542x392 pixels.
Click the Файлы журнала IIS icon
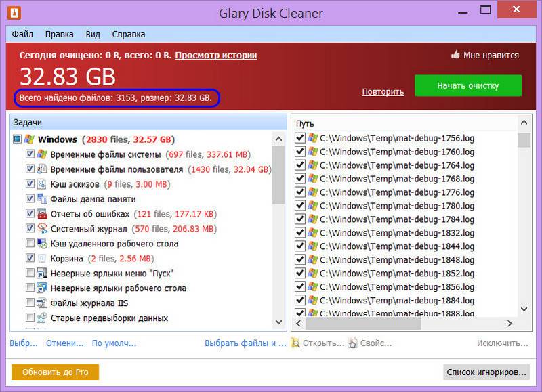coord(42,303)
